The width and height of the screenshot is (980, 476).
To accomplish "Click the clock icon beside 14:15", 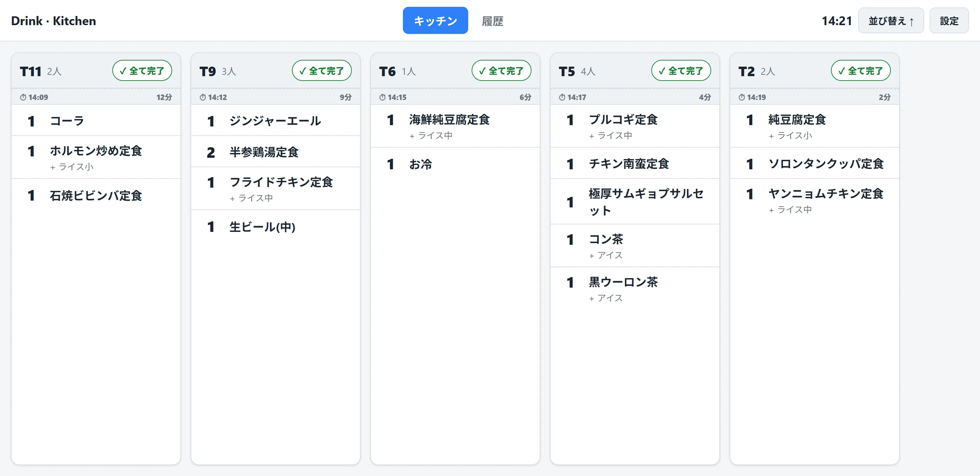I will [382, 97].
